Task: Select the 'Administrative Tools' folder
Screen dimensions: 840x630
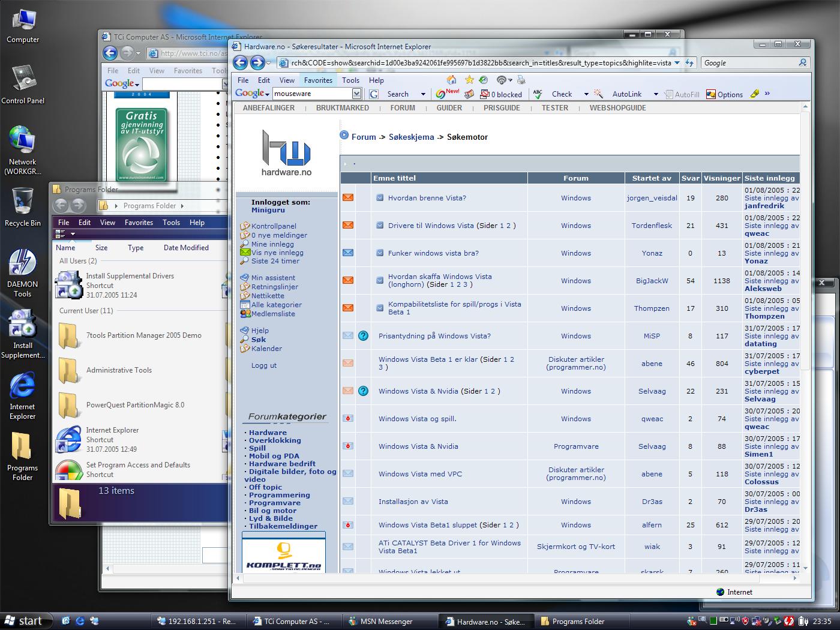Action: tap(106, 371)
